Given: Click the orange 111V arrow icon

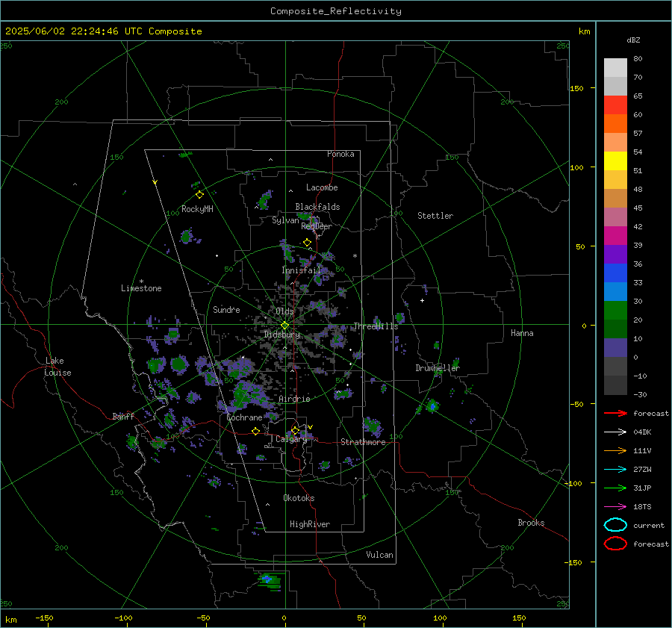Looking at the screenshot, I should click(x=615, y=450).
